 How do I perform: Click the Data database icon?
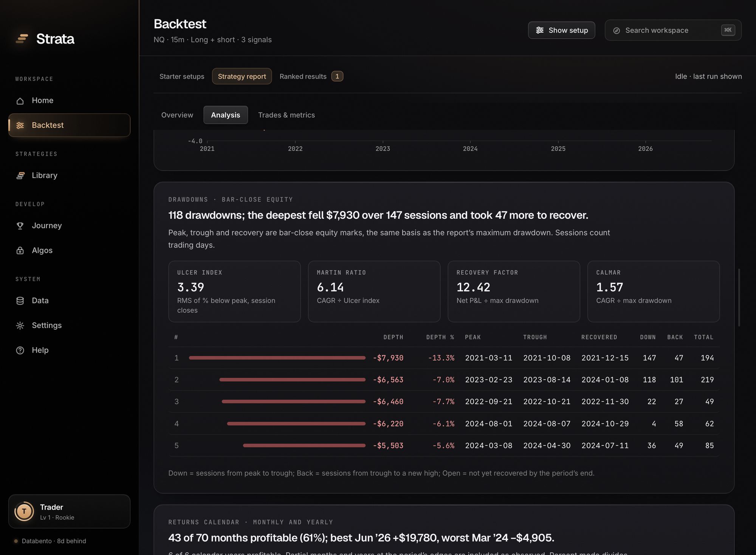(x=20, y=301)
